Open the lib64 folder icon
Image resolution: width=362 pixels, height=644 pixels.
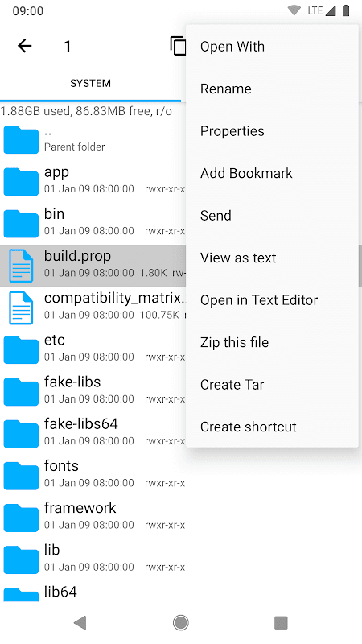coord(21,595)
